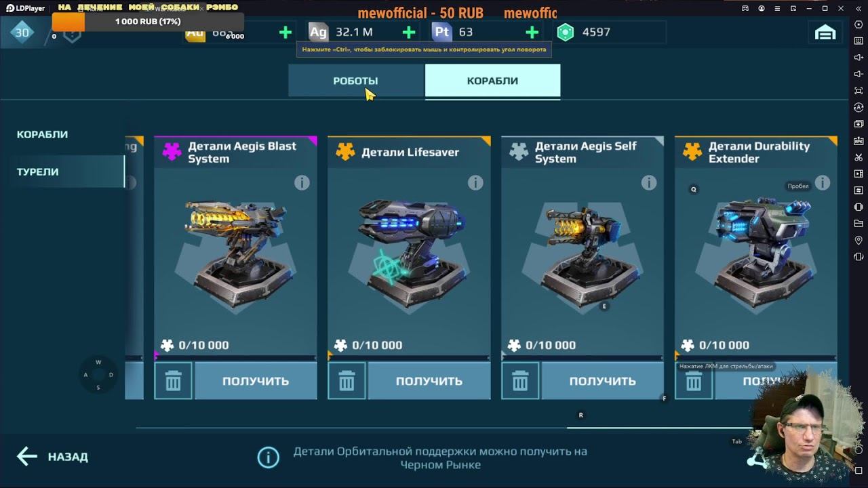Open the hangar home icon
868x488 pixels.
tap(825, 32)
